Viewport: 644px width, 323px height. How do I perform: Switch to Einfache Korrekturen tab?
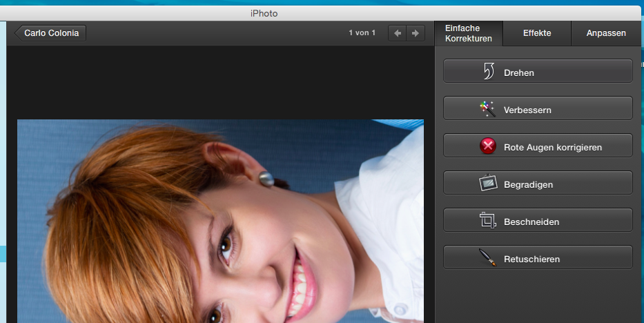pyautogui.click(x=469, y=33)
